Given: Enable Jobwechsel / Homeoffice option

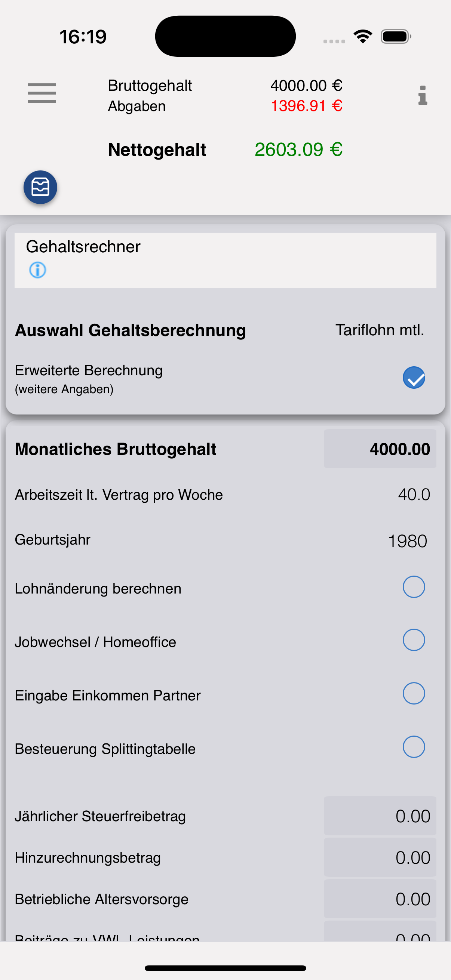Looking at the screenshot, I should (x=414, y=640).
